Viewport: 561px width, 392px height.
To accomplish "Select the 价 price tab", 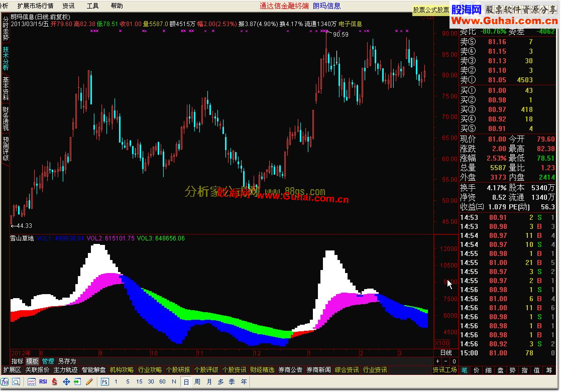I will (x=477, y=370).
